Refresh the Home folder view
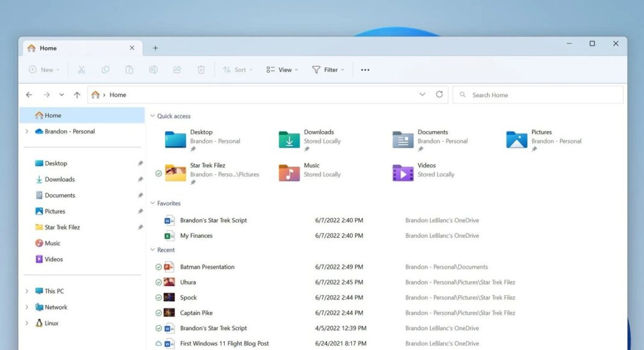 (439, 95)
